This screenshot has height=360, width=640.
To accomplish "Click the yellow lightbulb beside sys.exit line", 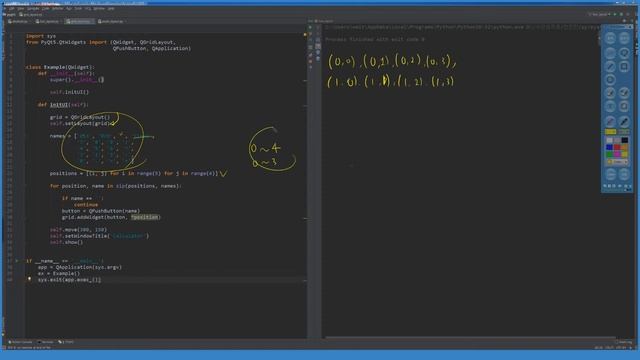I will click(29, 279).
